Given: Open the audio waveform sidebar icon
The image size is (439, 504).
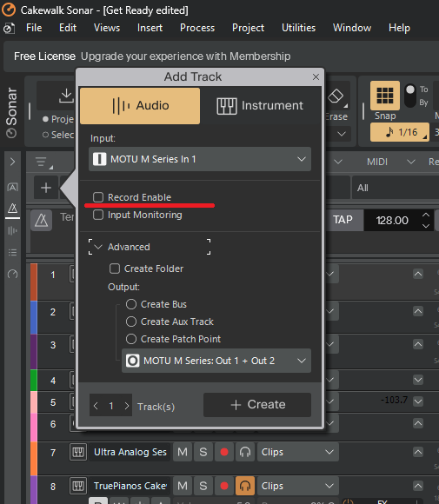Looking at the screenshot, I should coord(12,230).
